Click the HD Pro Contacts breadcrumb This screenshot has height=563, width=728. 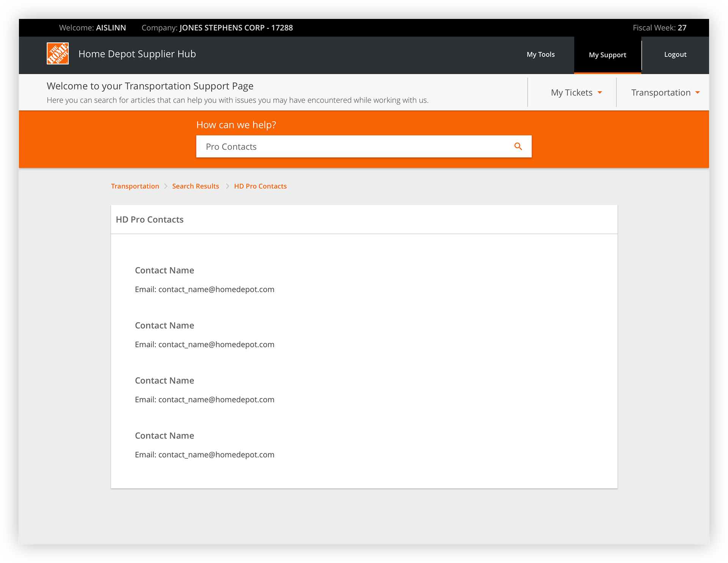tap(260, 186)
